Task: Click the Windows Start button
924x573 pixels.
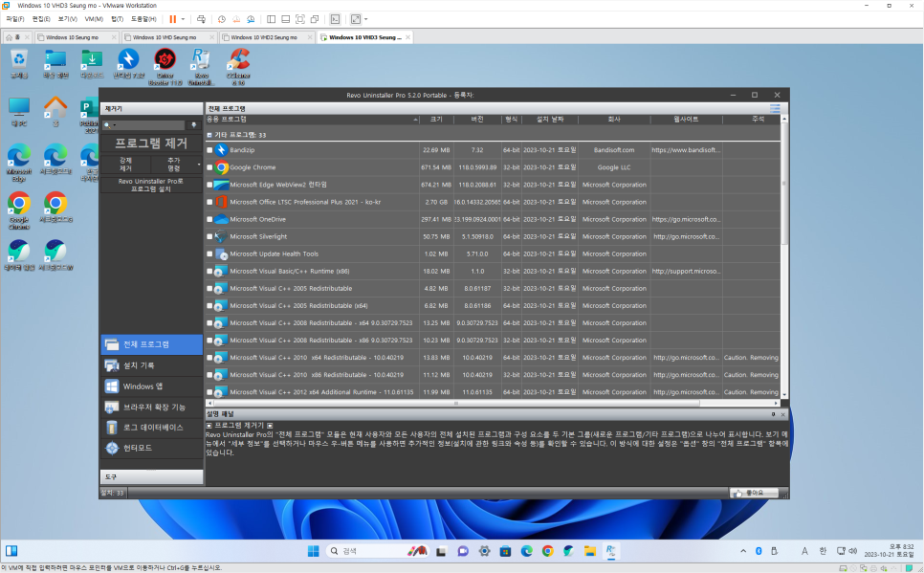Action: [x=313, y=551]
